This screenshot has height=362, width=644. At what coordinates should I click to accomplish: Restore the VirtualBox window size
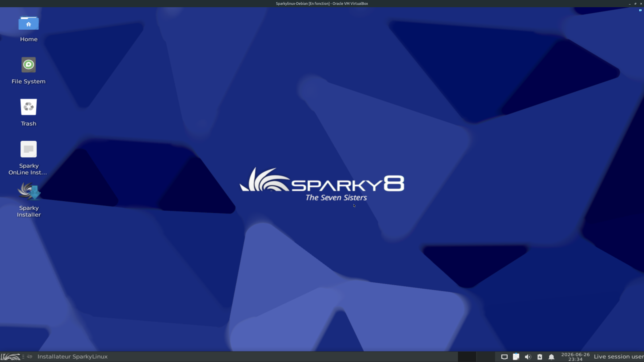pos(635,4)
